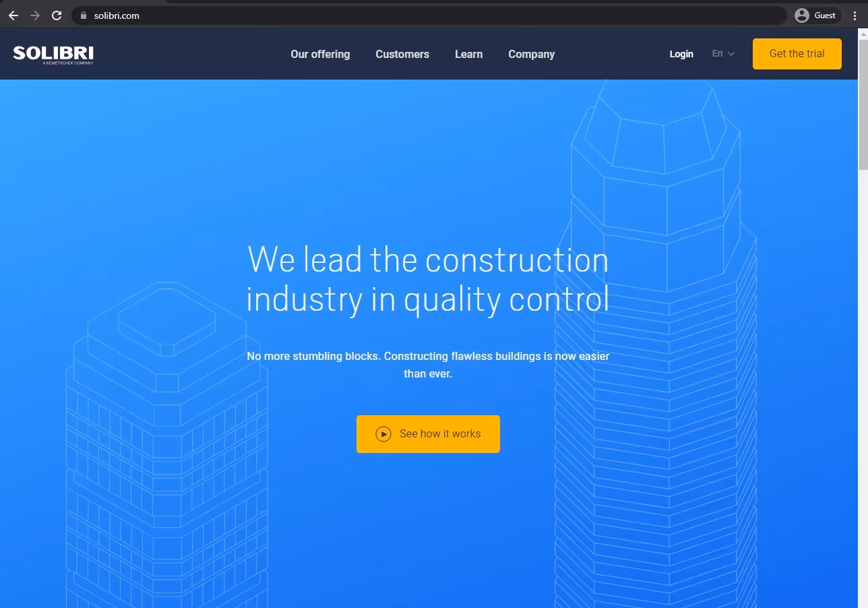Click the See how it works button
Screen dimensions: 868x608
(x=428, y=434)
